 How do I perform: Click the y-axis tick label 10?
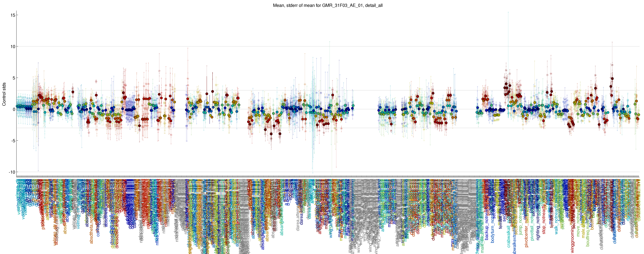coord(13,47)
